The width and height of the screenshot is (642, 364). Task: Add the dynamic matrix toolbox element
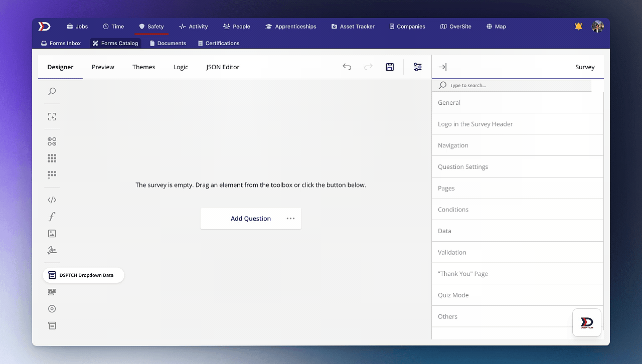coord(52,174)
